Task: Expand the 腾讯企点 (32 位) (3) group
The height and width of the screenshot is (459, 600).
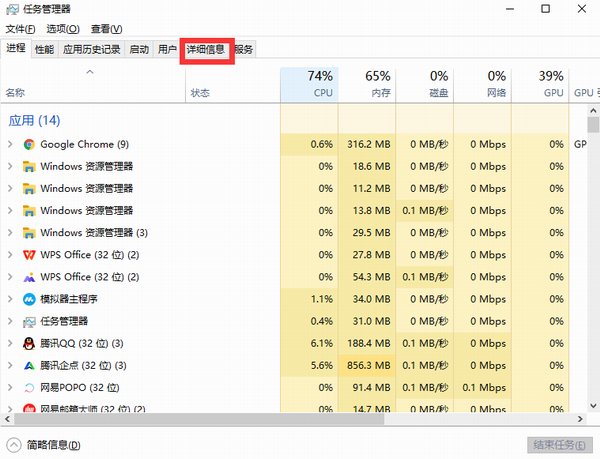Action: click(x=10, y=365)
